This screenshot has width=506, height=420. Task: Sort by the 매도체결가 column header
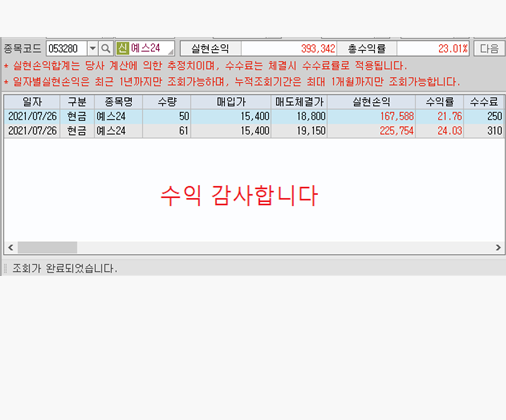299,102
